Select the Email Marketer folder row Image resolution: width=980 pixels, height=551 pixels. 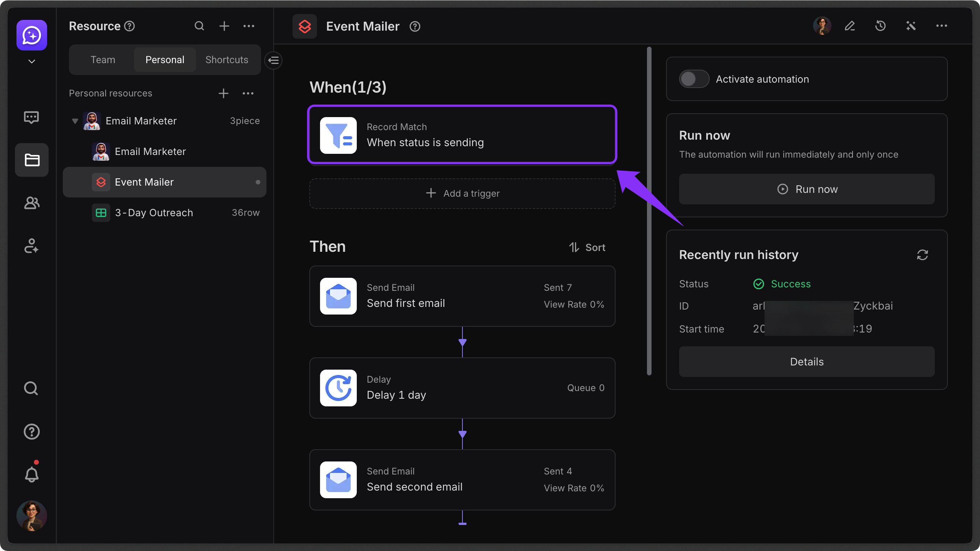pyautogui.click(x=165, y=121)
